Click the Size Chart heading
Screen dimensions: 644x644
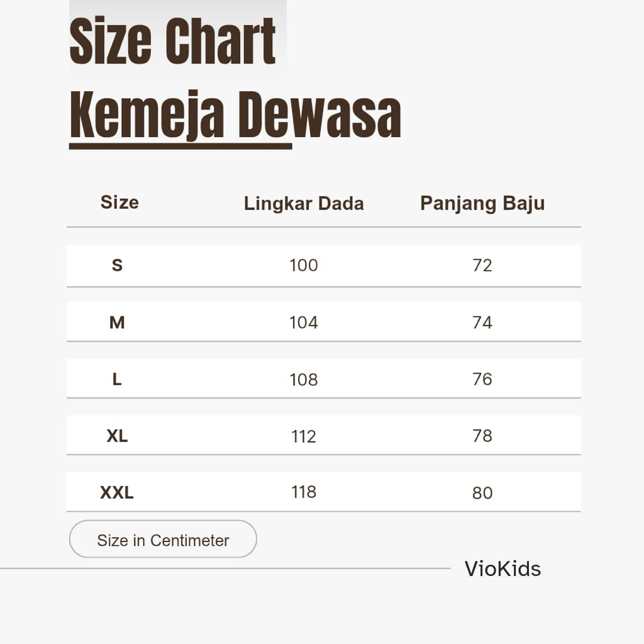point(172,42)
